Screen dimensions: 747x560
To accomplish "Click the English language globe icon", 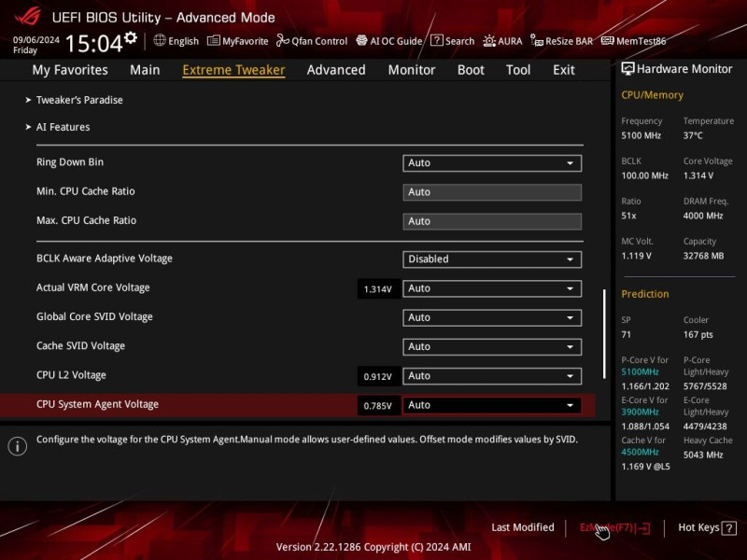I will (160, 40).
